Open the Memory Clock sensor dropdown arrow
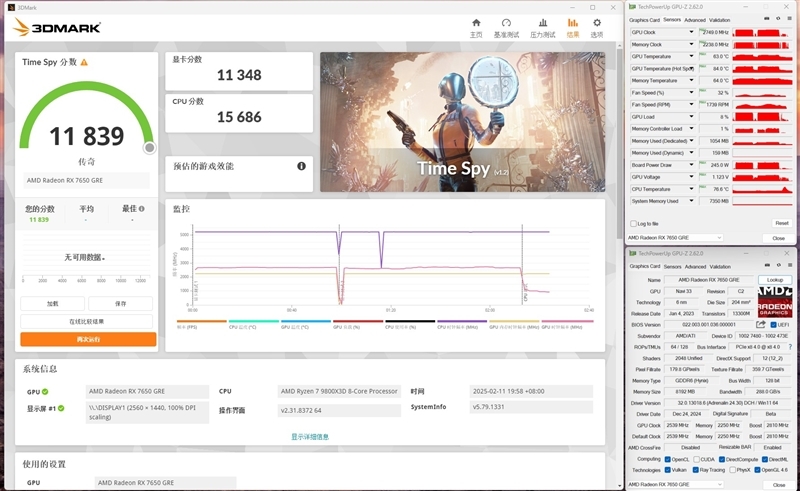 click(692, 44)
